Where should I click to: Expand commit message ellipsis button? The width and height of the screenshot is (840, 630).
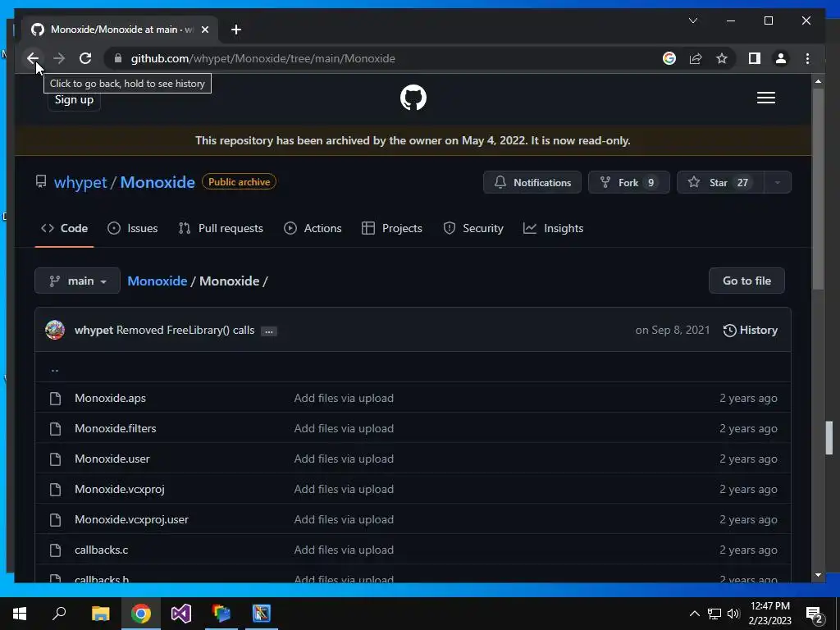pos(269,331)
